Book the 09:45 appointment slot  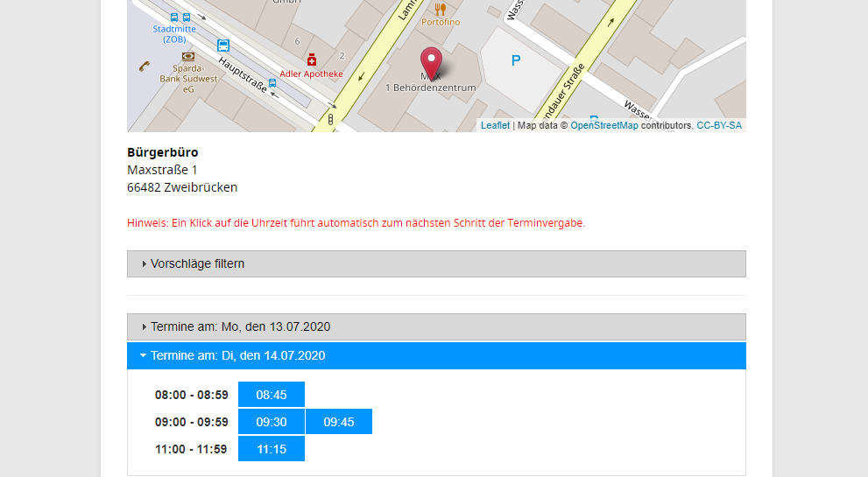(x=339, y=422)
